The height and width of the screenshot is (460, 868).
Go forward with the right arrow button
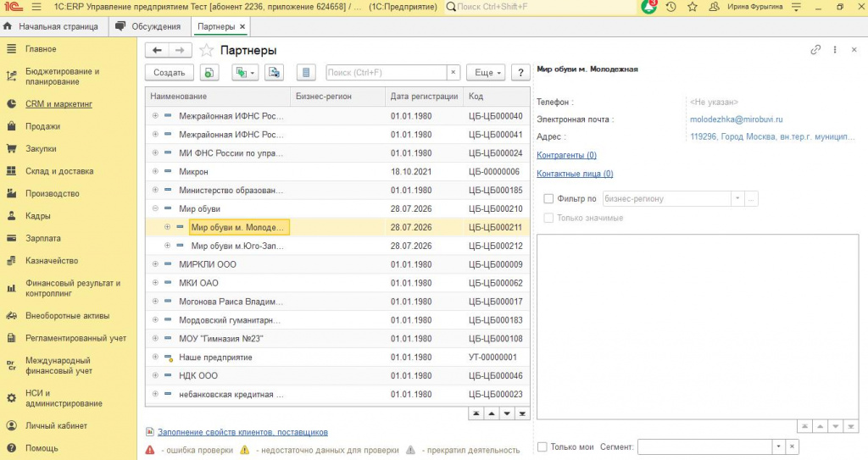click(180, 50)
